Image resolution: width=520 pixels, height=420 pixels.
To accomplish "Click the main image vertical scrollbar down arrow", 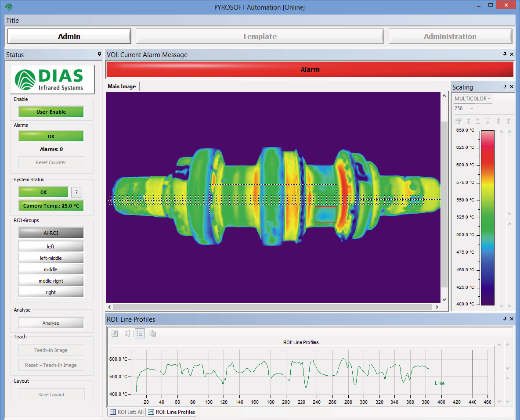I will (444, 299).
